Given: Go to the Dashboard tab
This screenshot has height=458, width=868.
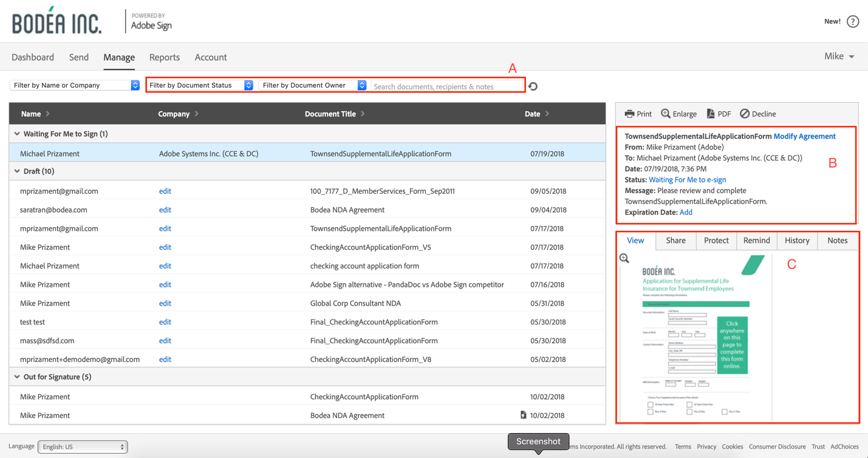Looking at the screenshot, I should pos(33,57).
